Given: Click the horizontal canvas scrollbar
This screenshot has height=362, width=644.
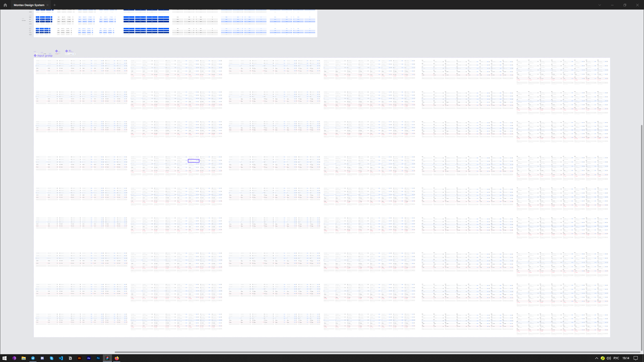Looking at the screenshot, I should pos(377,352).
